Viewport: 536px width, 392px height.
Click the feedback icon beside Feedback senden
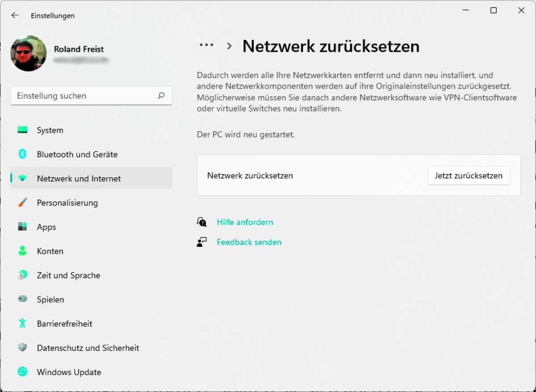coord(202,242)
